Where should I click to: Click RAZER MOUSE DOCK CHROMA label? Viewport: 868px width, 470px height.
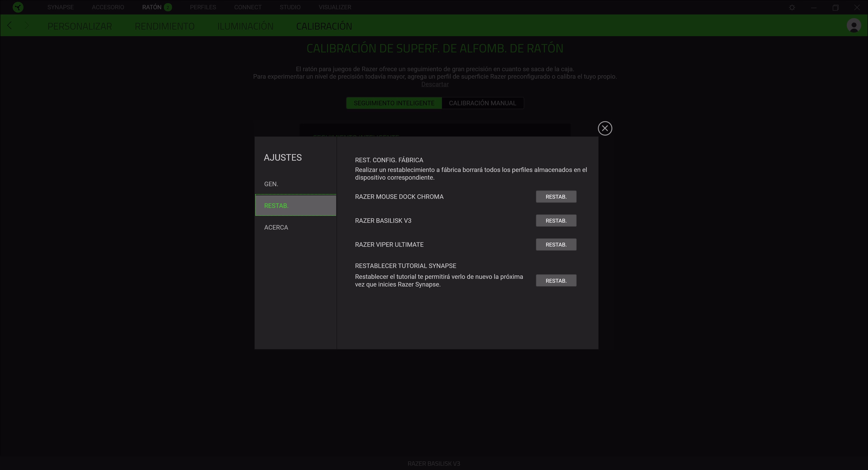399,197
